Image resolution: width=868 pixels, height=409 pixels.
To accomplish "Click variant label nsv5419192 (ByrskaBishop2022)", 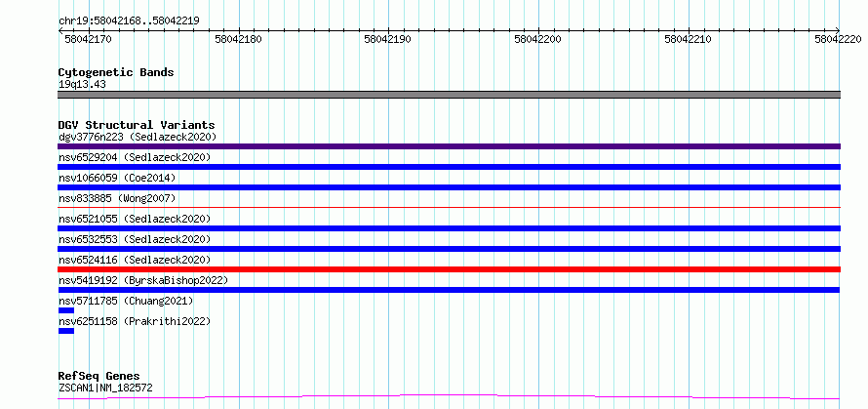I will [143, 280].
